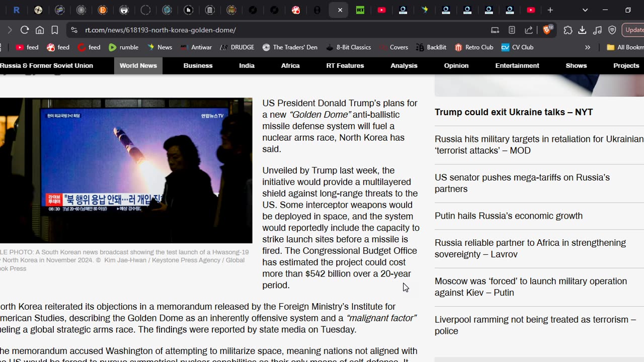Open Russia & Former Soviet Union section

46,66
